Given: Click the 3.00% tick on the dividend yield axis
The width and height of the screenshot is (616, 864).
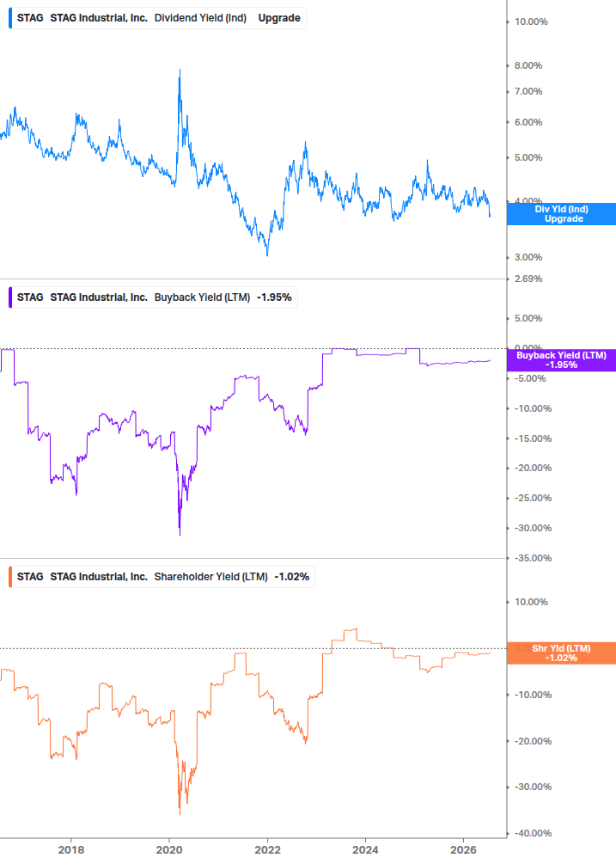Looking at the screenshot, I should [x=528, y=257].
